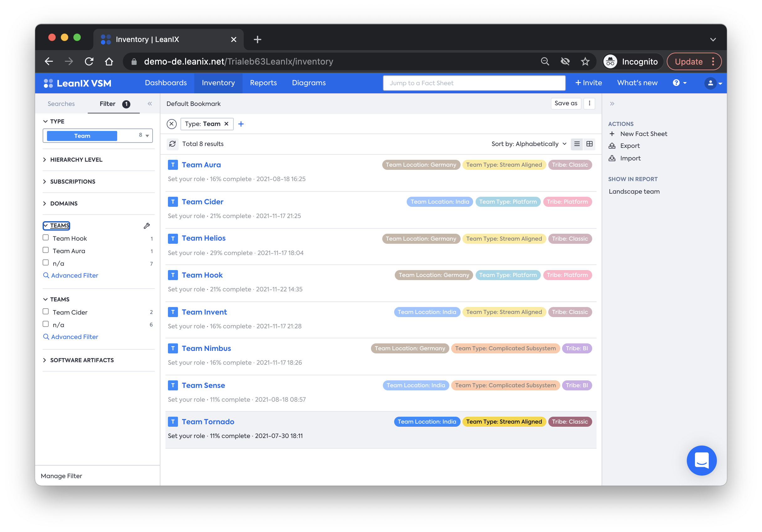This screenshot has width=762, height=532.
Task: Open the chat support bubble
Action: point(701,460)
